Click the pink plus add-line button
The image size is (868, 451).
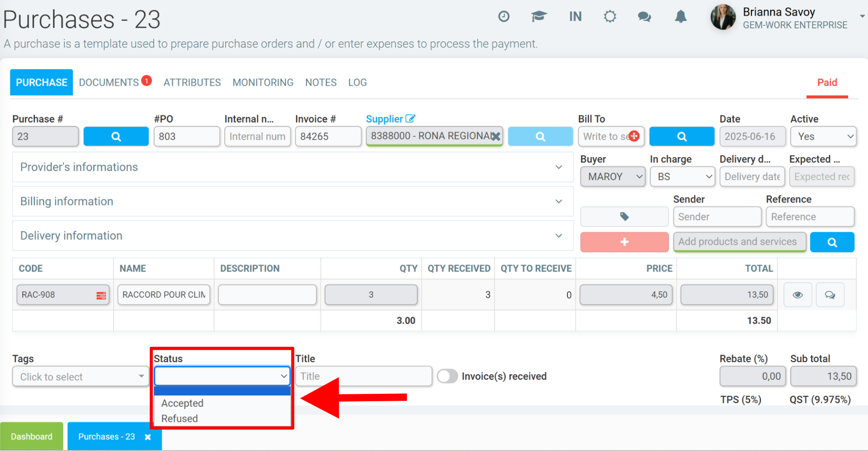click(624, 242)
